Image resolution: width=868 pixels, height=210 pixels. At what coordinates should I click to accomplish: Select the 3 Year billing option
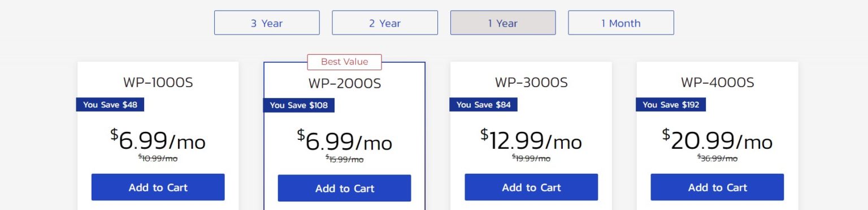(267, 23)
